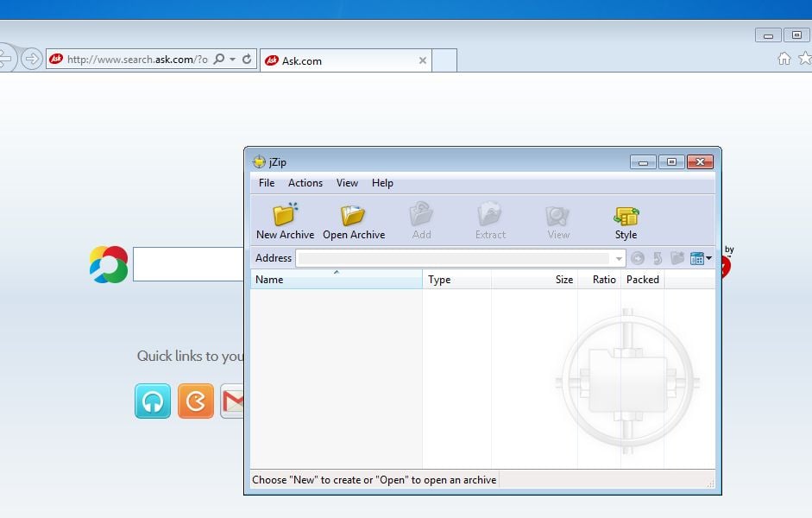Click the greyed-out Extract icon
Screen dimensions: 812x518
(x=490, y=221)
